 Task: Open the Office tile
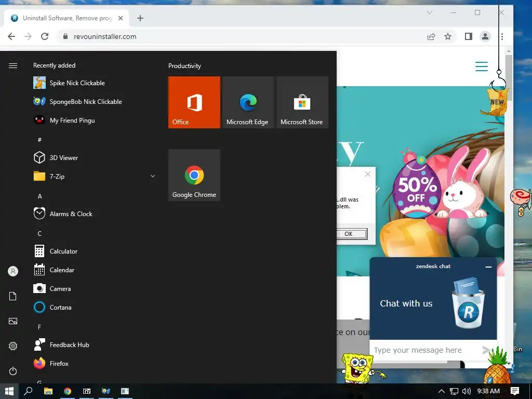(194, 102)
